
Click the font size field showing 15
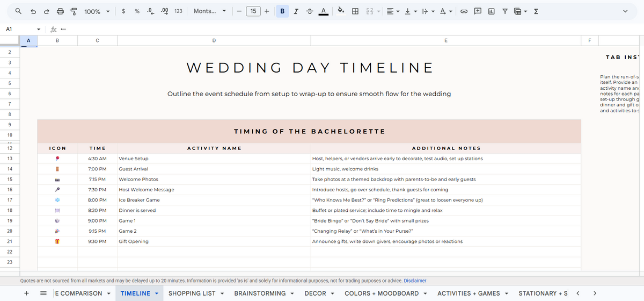coord(252,11)
